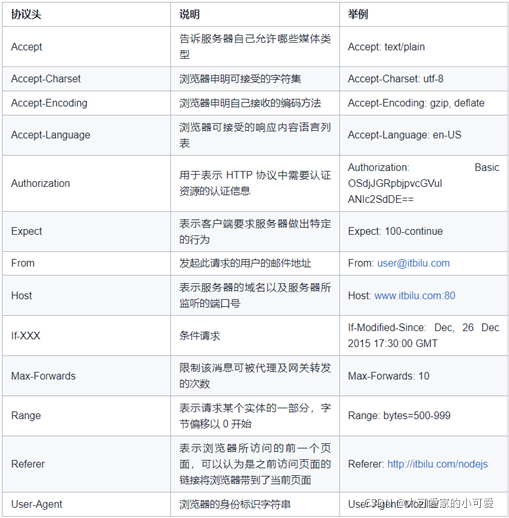Select the Max-Forwards: 10 example text
Screen dimensions: 509x518
point(389,376)
